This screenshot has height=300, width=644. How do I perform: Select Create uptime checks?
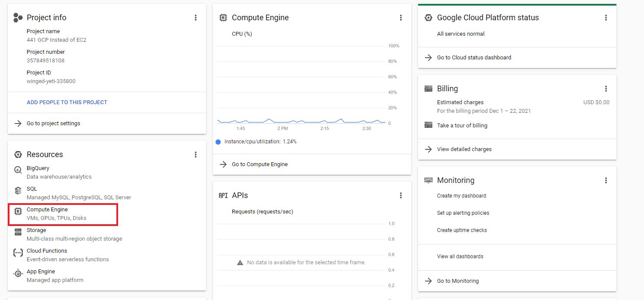462,230
